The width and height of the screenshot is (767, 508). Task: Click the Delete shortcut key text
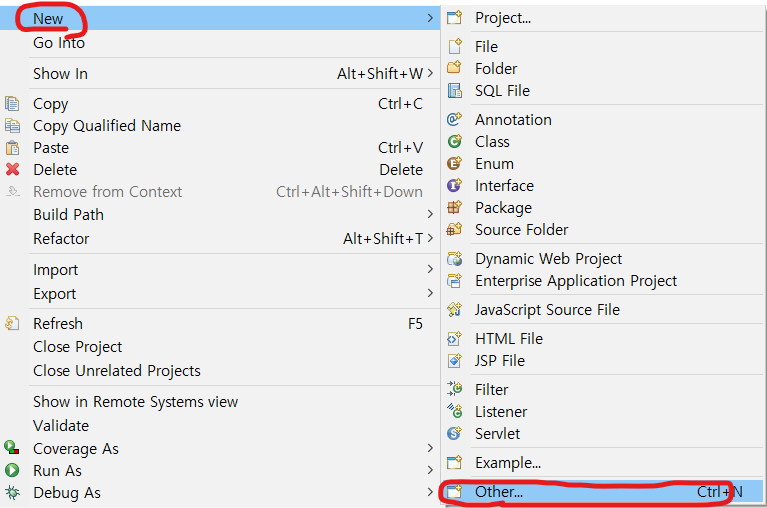pos(401,170)
